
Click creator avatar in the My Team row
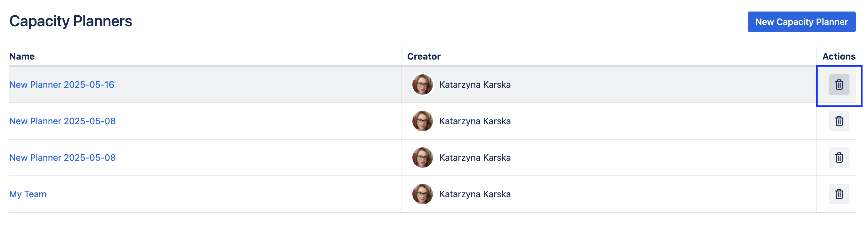(422, 194)
